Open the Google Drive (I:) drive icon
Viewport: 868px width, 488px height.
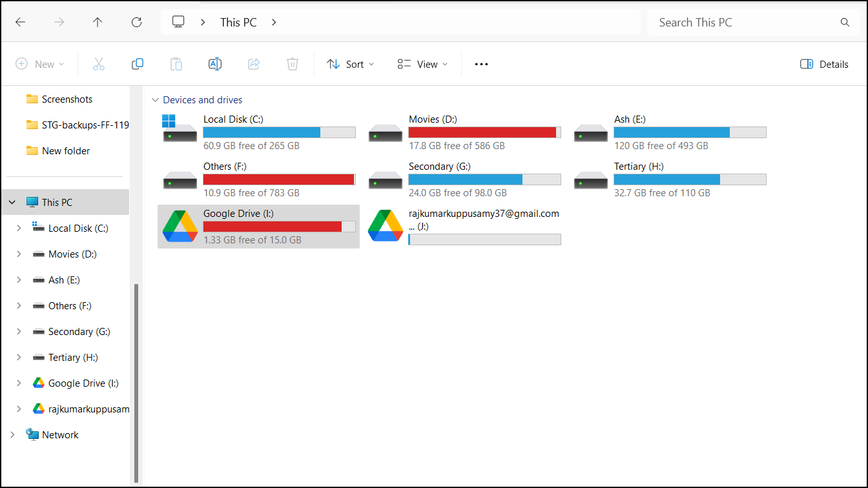point(180,227)
